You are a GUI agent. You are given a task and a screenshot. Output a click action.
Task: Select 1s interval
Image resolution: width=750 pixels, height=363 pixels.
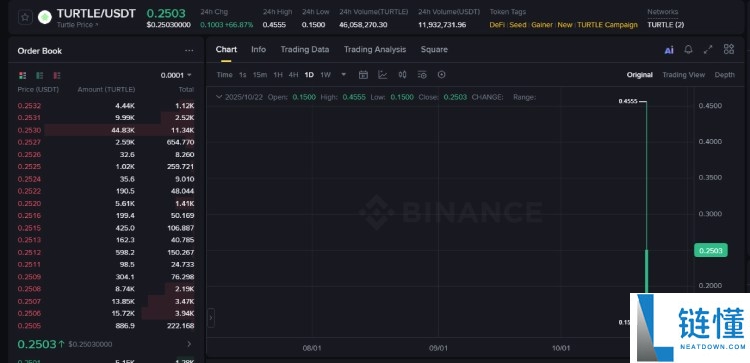coord(243,75)
